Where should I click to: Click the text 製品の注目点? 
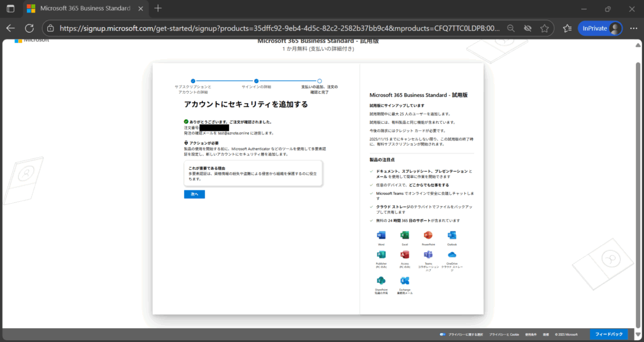382,160
